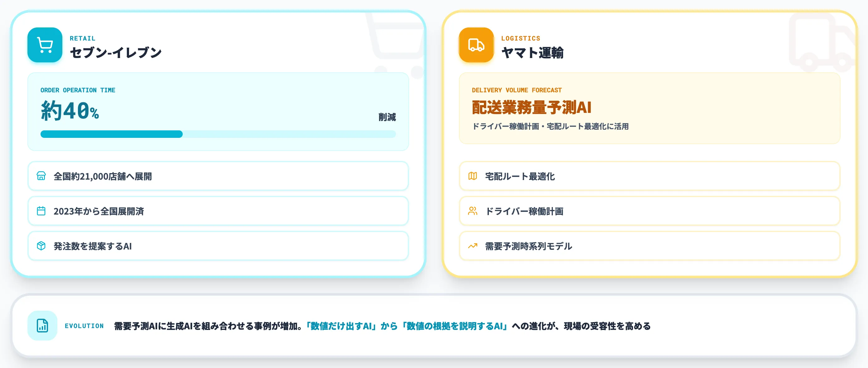Select the 発注数を提案するAI row

pos(218,246)
